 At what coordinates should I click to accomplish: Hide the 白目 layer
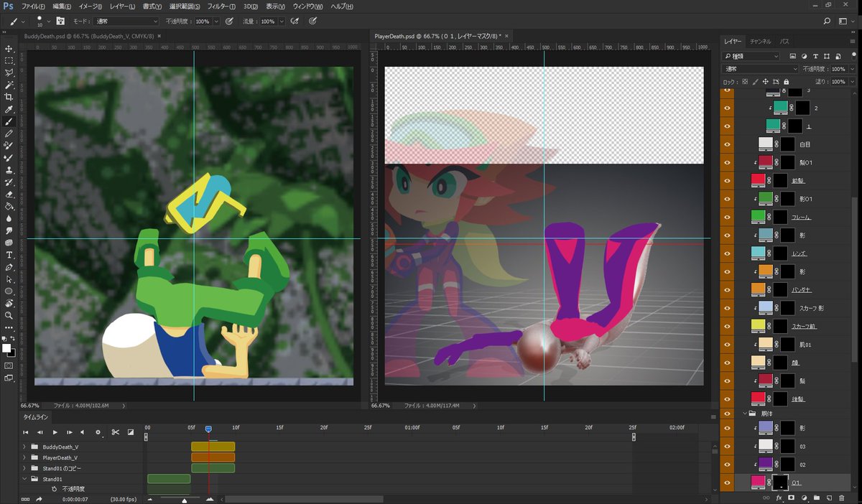click(x=727, y=144)
